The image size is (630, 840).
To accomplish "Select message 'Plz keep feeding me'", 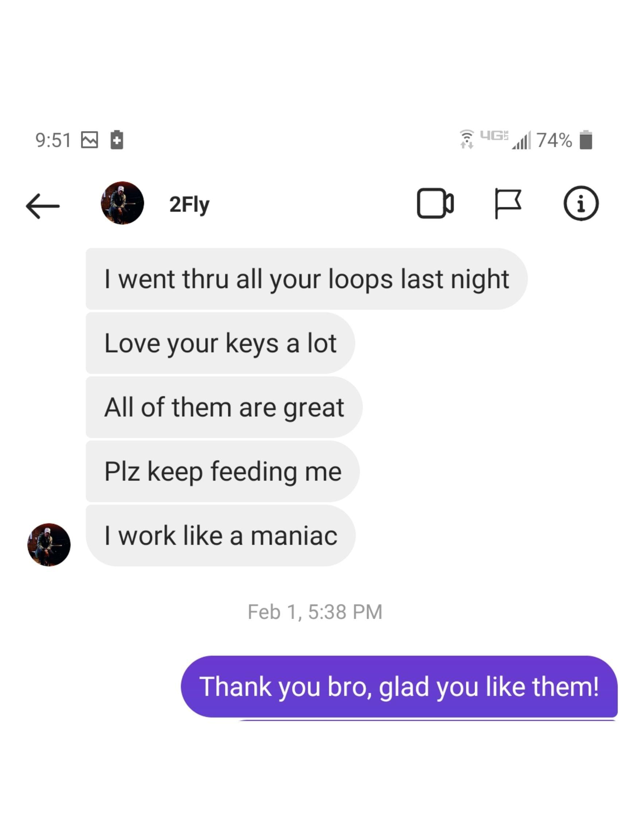I will pos(223,471).
